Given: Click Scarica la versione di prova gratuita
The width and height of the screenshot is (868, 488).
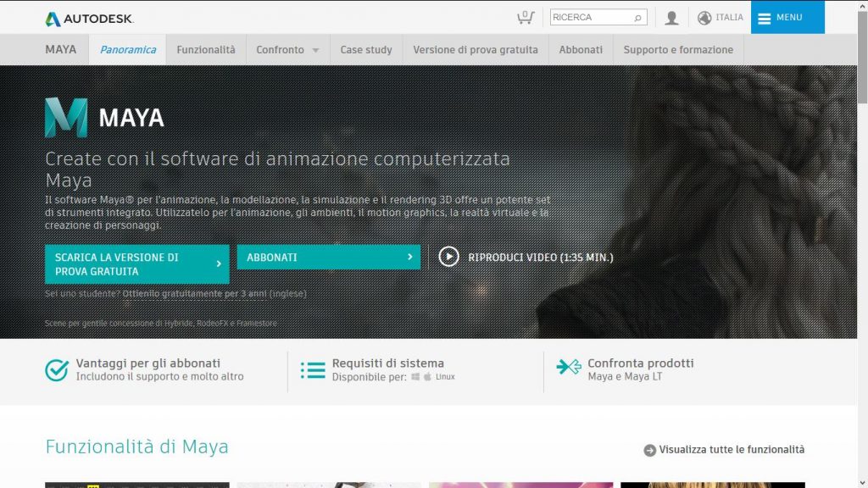Looking at the screenshot, I should coord(136,264).
